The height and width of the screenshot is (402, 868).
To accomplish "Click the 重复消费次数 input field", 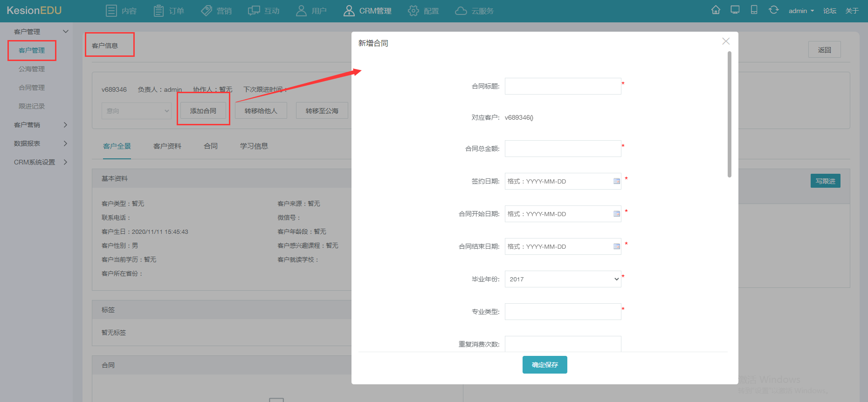I will click(563, 344).
